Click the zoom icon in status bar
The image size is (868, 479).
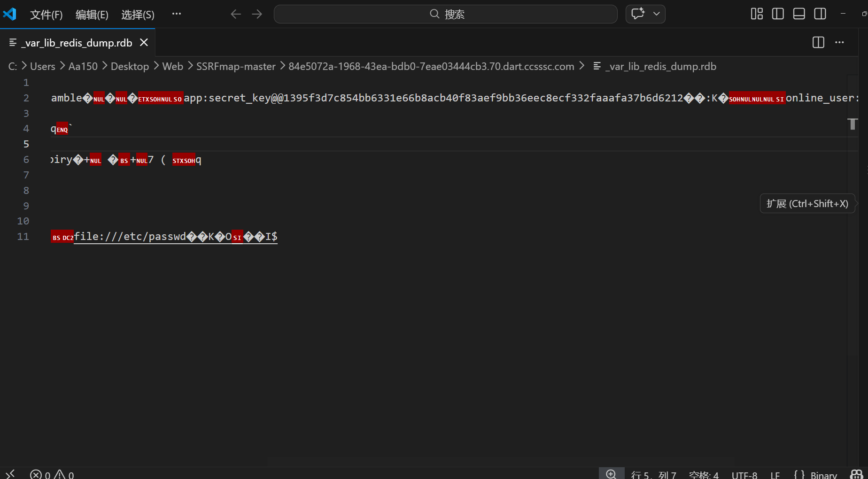click(611, 474)
